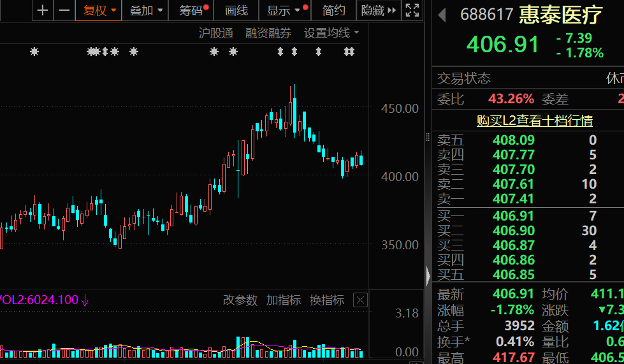Click the plus zoom-in chart icon
The width and height of the screenshot is (624, 364).
point(43,10)
